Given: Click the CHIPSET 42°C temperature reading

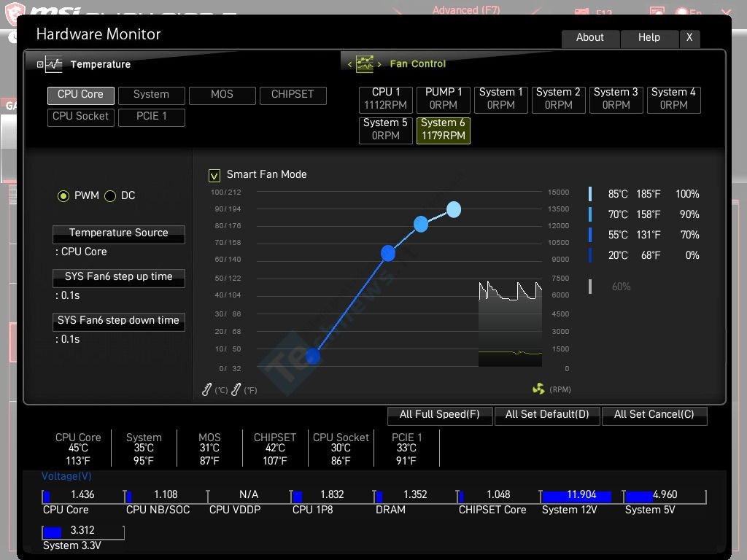Looking at the screenshot, I should pos(275,448).
